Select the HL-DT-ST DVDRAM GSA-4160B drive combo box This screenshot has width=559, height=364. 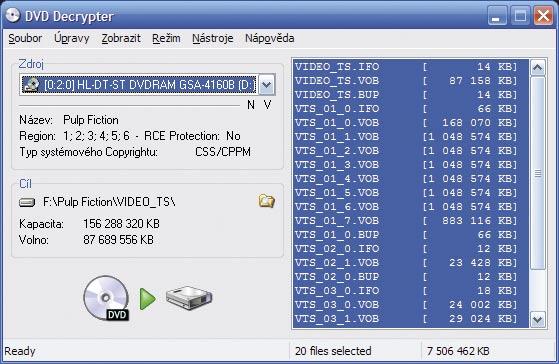click(x=147, y=85)
